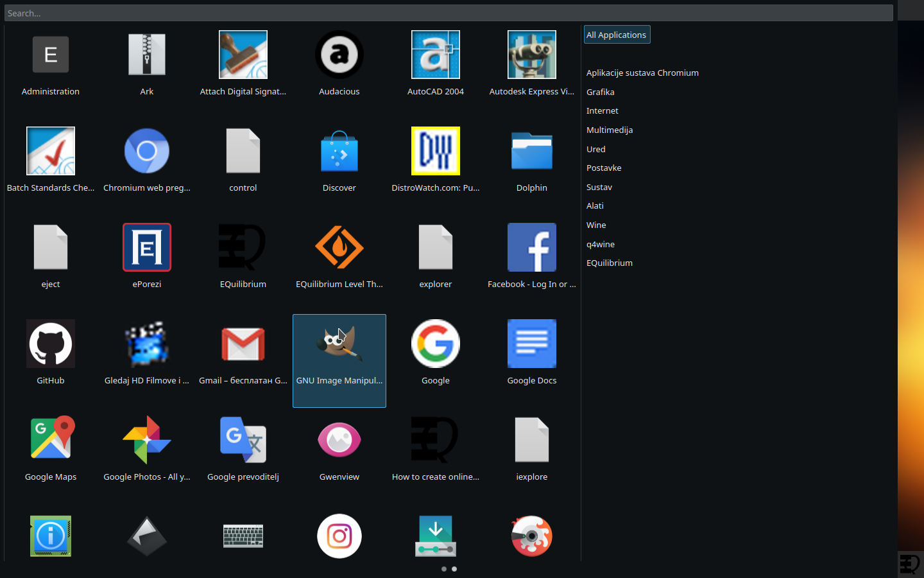The width and height of the screenshot is (924, 578).
Task: Launch Google Photos app
Action: click(x=147, y=449)
